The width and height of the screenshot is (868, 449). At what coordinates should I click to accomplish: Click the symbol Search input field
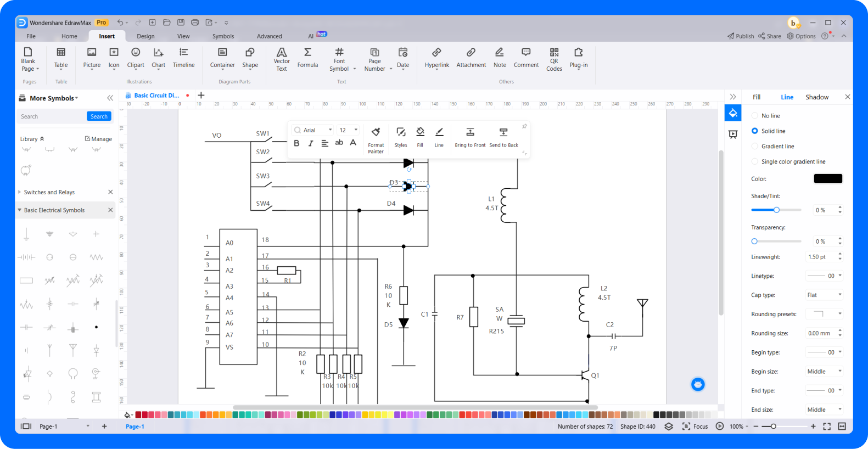coord(51,116)
